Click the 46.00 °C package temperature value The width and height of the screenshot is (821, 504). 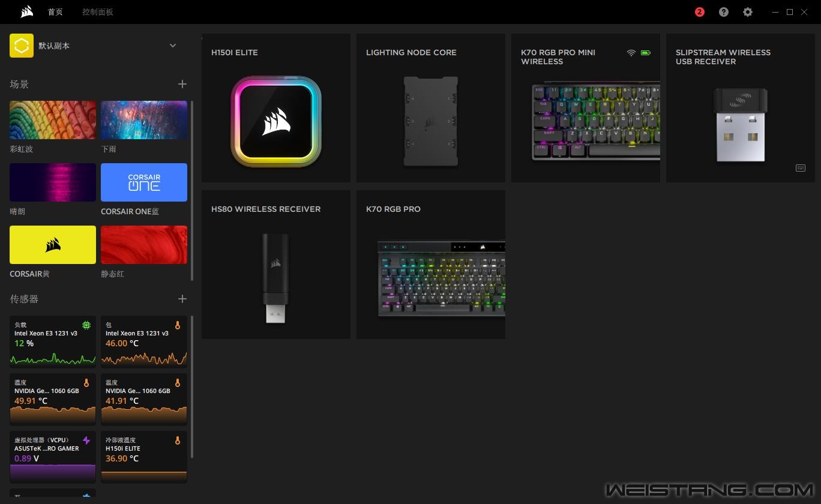(x=122, y=343)
